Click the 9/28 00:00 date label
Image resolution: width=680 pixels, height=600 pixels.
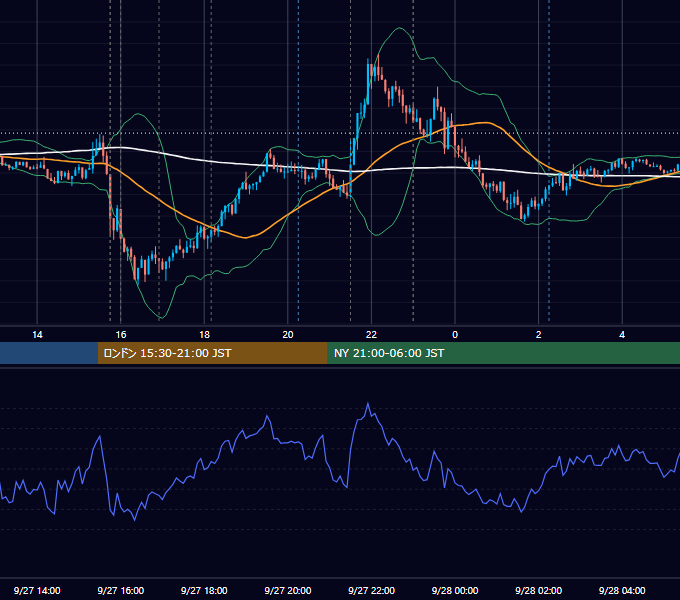click(455, 590)
